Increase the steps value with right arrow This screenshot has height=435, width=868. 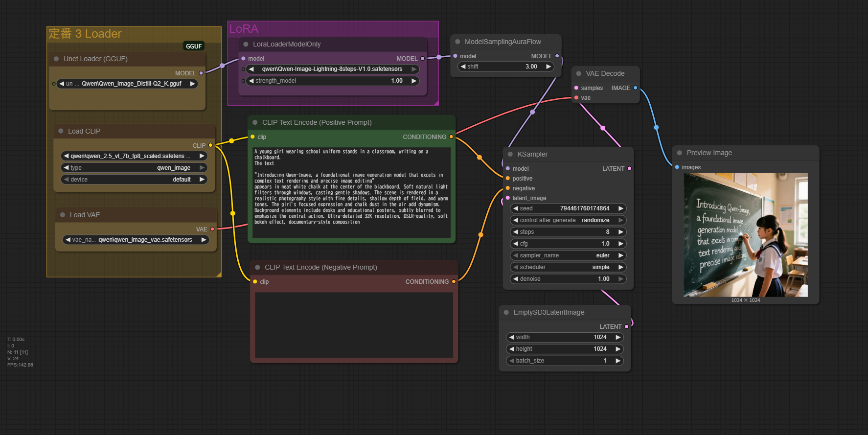pos(621,232)
